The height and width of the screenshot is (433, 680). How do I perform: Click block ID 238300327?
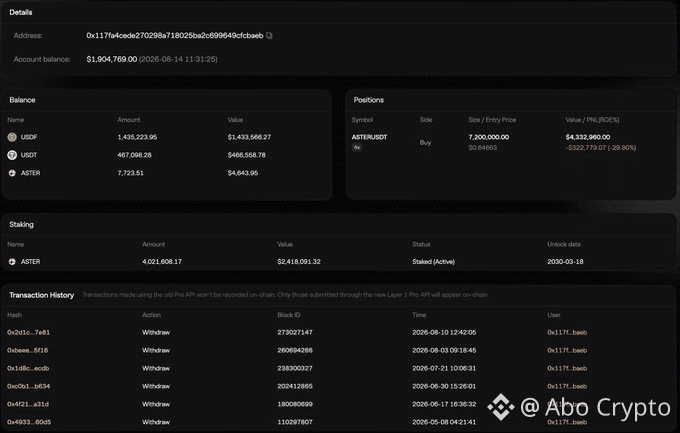(295, 368)
